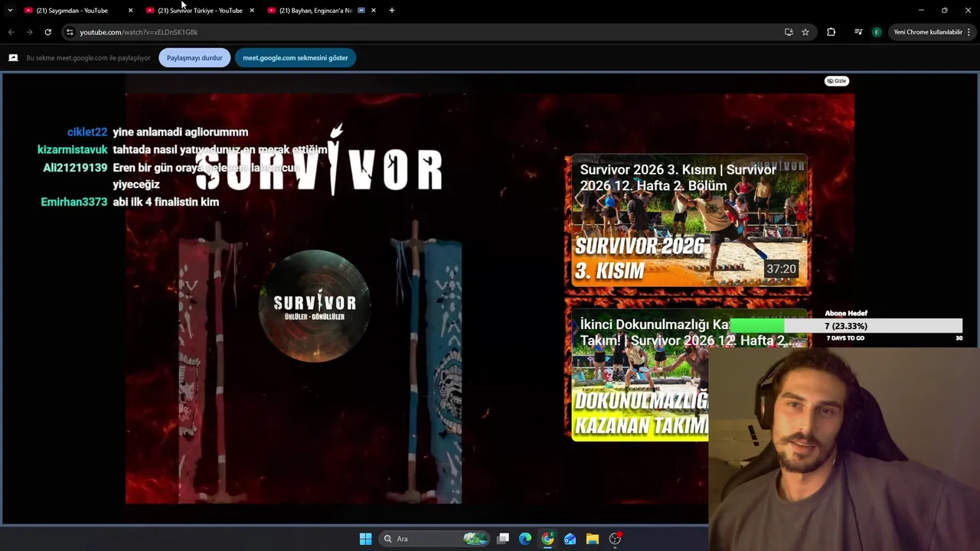Click the 37:20 duration badge
980x551 pixels.
[781, 269]
